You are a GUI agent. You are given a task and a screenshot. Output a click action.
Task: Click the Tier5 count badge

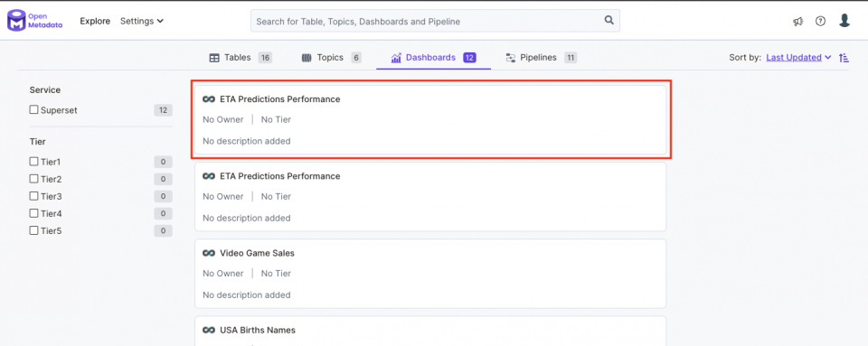[x=164, y=230]
